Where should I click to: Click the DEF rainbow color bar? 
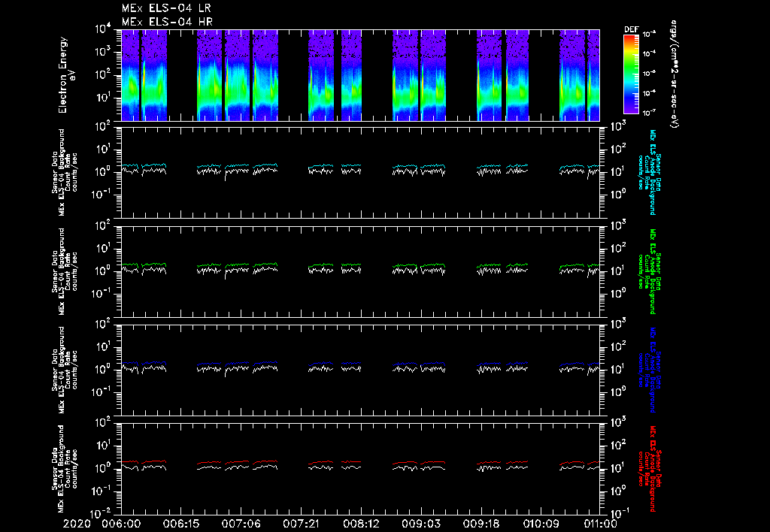631,74
